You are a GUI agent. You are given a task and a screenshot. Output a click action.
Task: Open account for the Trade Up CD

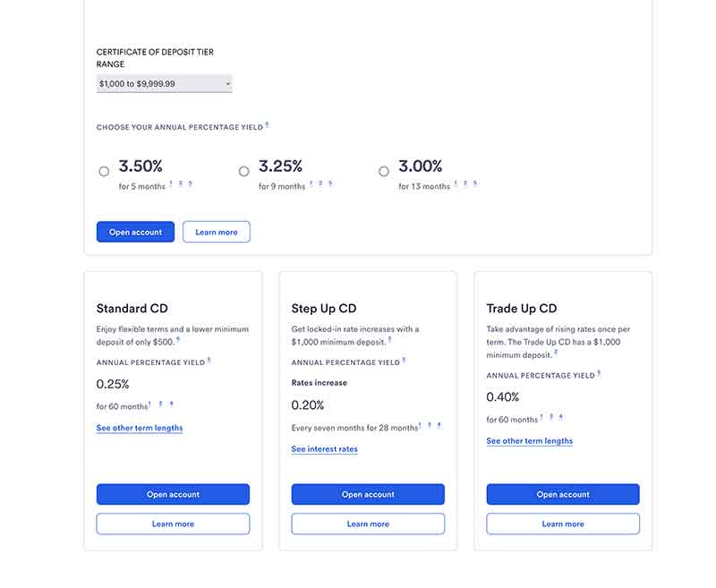pyautogui.click(x=563, y=494)
